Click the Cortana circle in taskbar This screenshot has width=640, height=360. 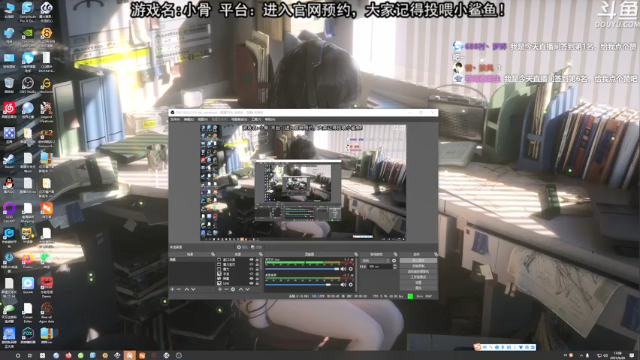pos(18,356)
